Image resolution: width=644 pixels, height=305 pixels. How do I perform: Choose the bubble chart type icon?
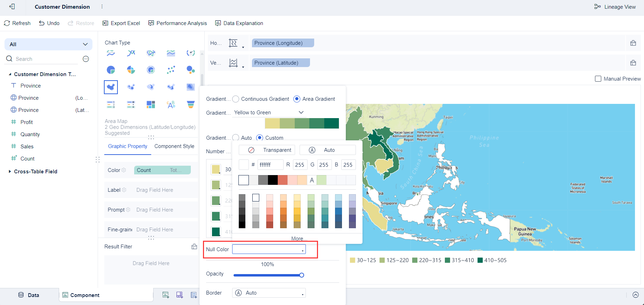[x=190, y=70]
